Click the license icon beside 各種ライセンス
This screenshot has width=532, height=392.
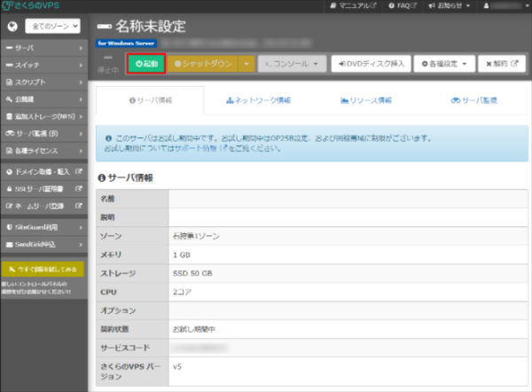point(9,151)
